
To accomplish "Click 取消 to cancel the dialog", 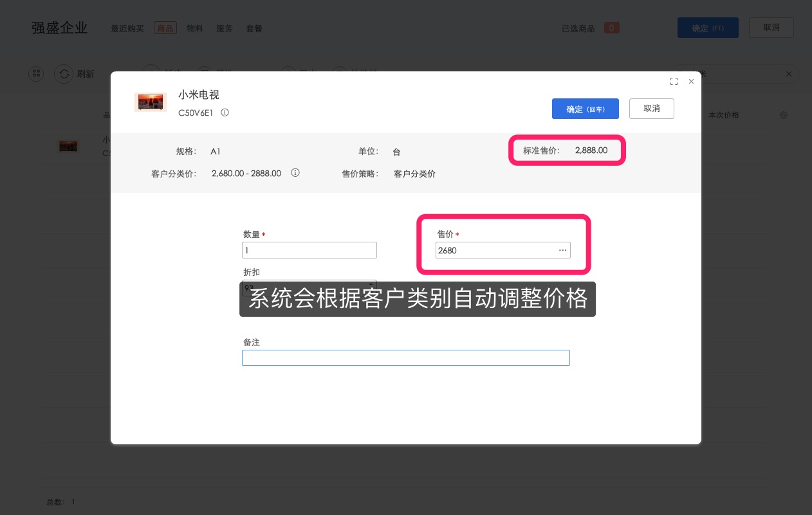I will point(652,109).
